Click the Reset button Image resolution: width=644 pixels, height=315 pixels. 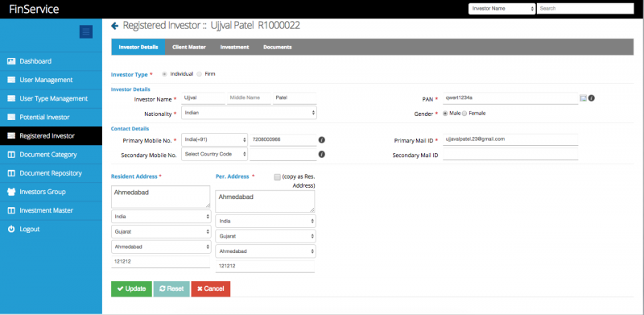[171, 288]
